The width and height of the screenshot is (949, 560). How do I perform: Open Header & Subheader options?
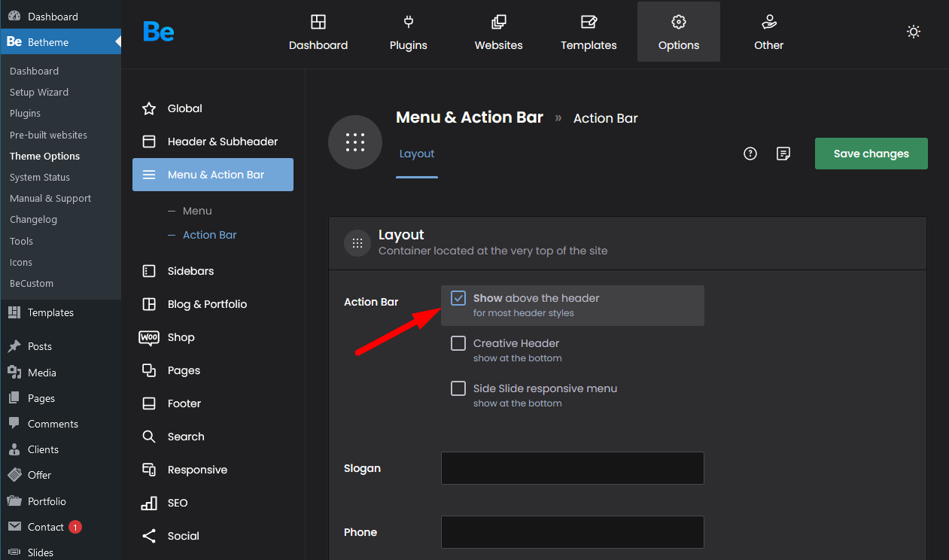pyautogui.click(x=213, y=142)
